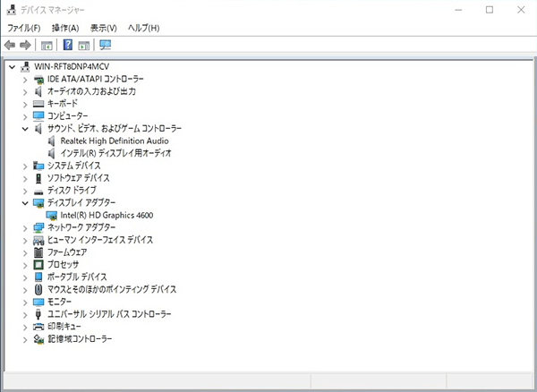
Task: Open the ヘルプ(H) menu
Action: (143, 28)
